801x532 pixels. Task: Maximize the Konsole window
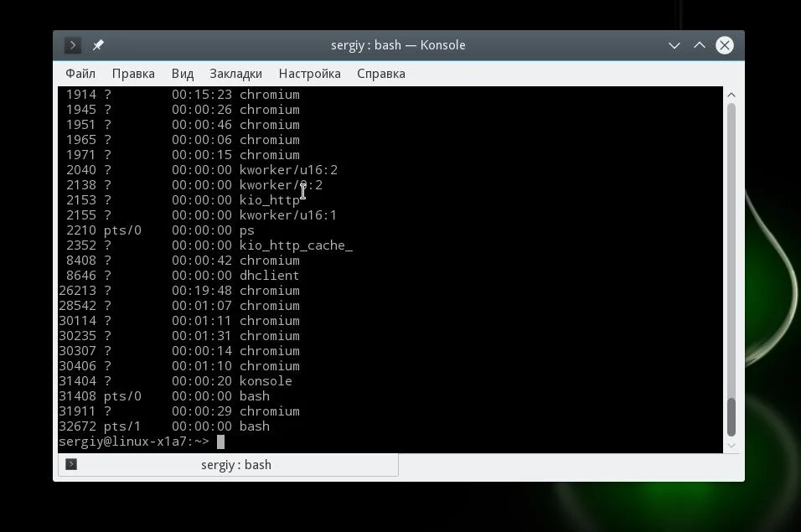point(700,45)
